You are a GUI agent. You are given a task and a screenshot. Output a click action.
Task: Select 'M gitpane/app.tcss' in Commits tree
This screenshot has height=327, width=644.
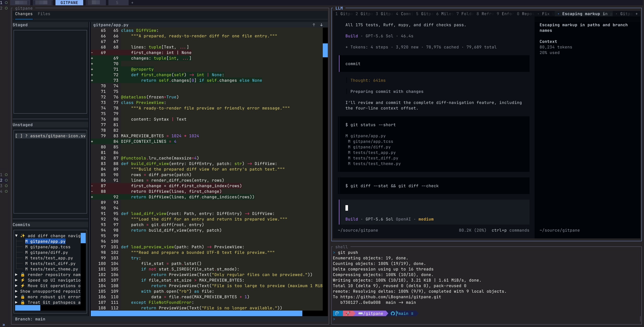tap(48, 247)
